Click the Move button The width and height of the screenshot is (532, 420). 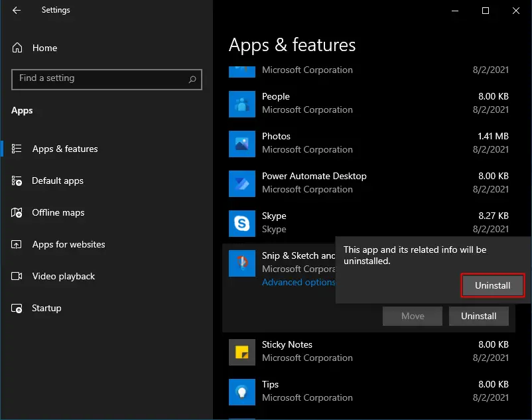click(412, 316)
